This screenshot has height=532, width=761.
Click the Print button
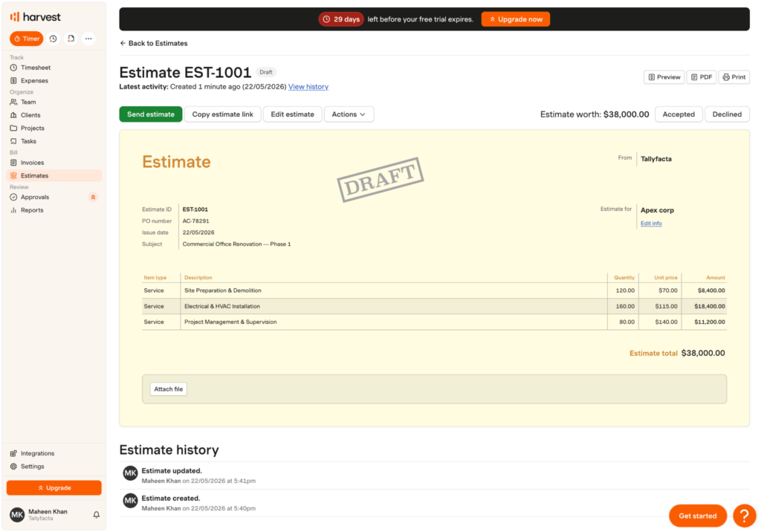(734, 77)
